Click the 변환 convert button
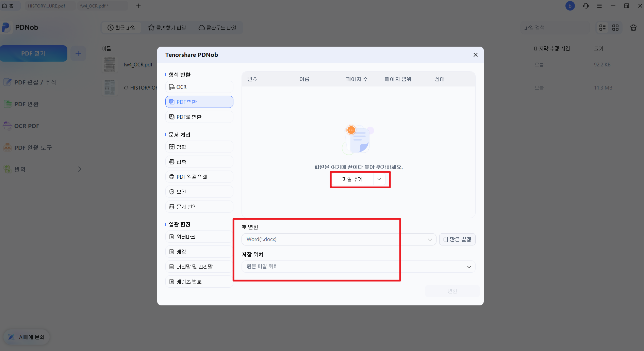 point(452,291)
